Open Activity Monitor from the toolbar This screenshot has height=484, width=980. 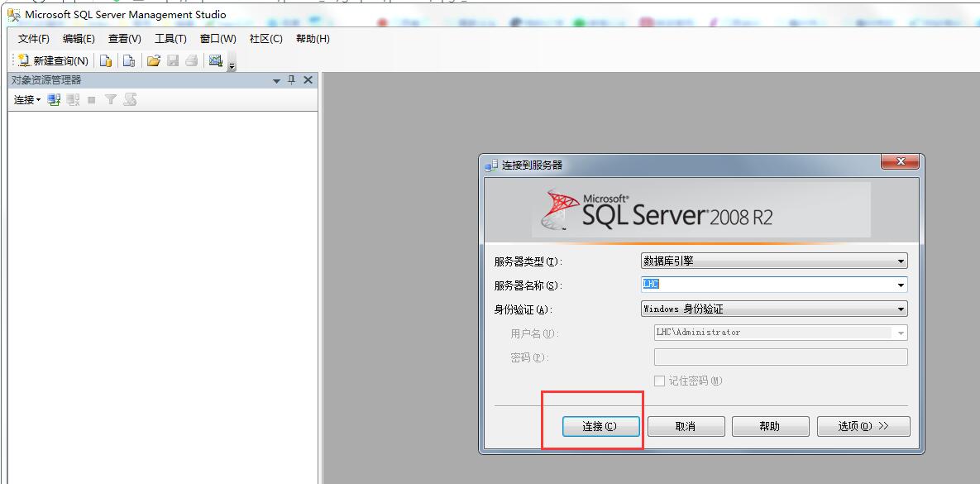pos(216,60)
